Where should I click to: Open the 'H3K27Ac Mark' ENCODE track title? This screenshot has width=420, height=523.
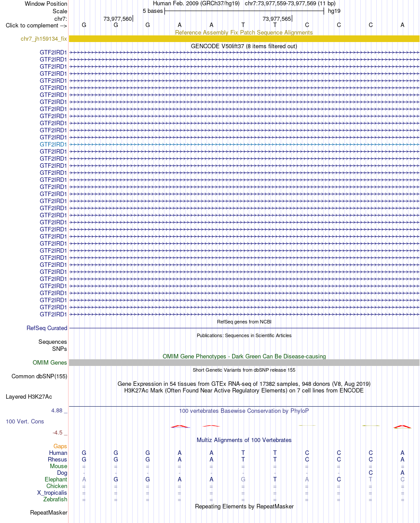[244, 391]
